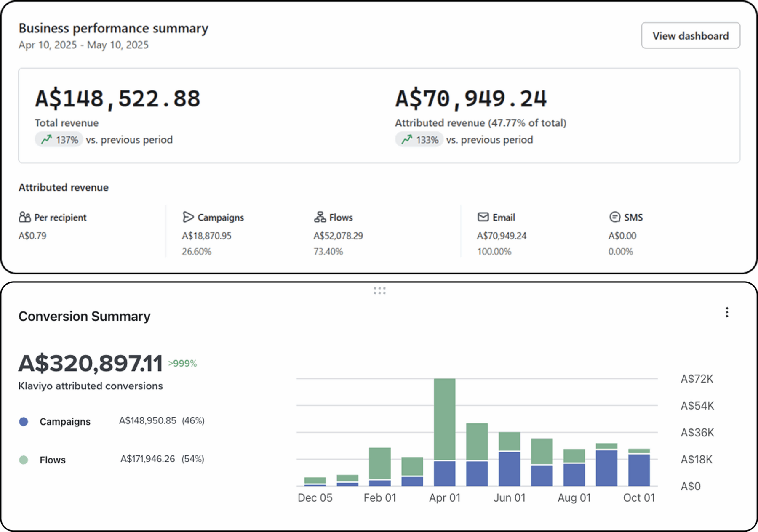Click the Flows hierarchy icon
Viewport: 758px width, 532px height.
pos(320,217)
